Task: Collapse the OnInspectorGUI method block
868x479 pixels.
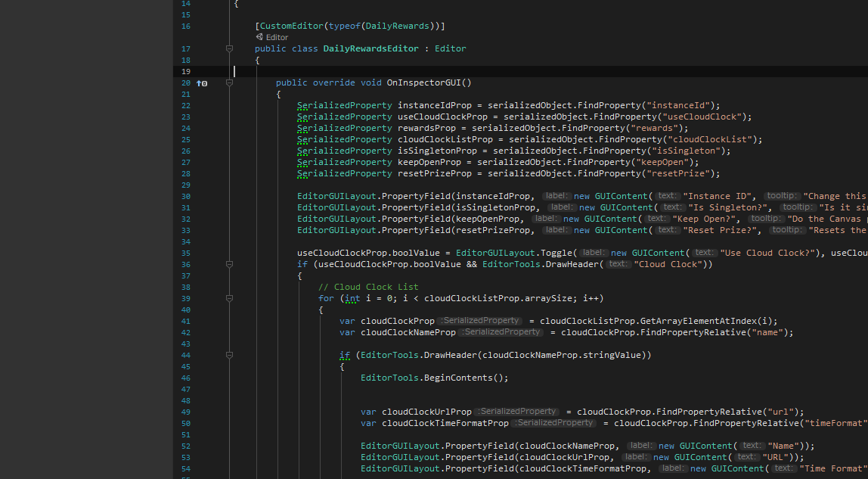Action: click(229, 82)
